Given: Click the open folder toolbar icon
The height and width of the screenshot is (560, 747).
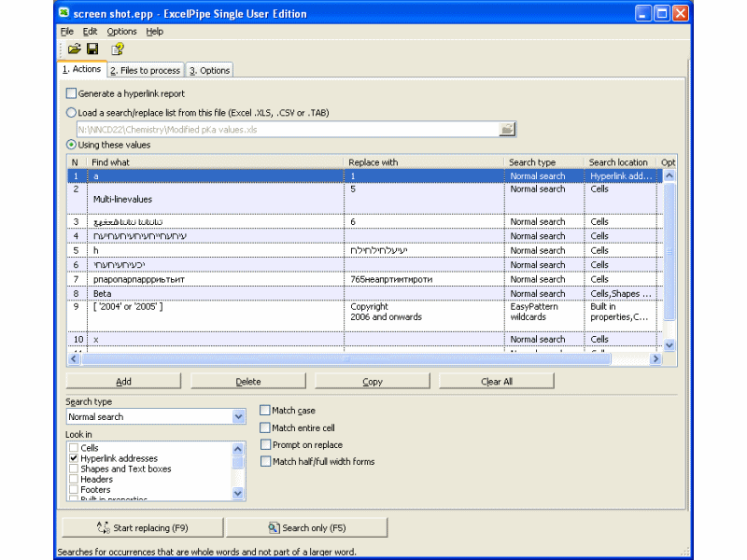Looking at the screenshot, I should [x=74, y=49].
